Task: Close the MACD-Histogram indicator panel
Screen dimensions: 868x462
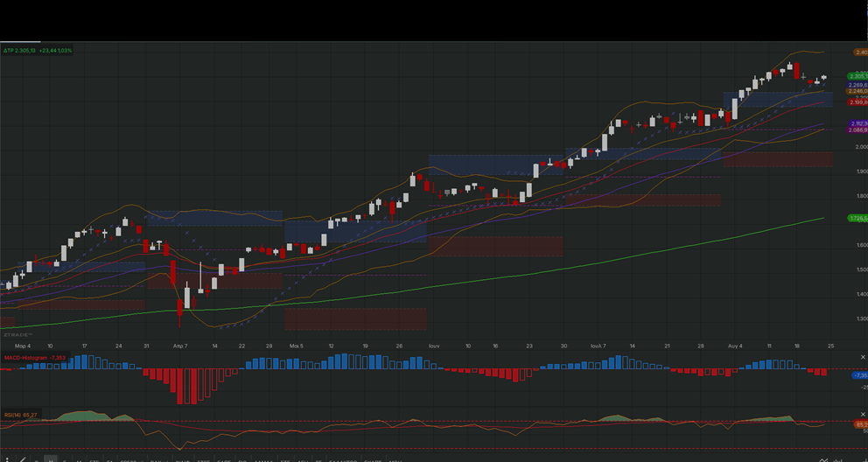Action: (x=863, y=357)
